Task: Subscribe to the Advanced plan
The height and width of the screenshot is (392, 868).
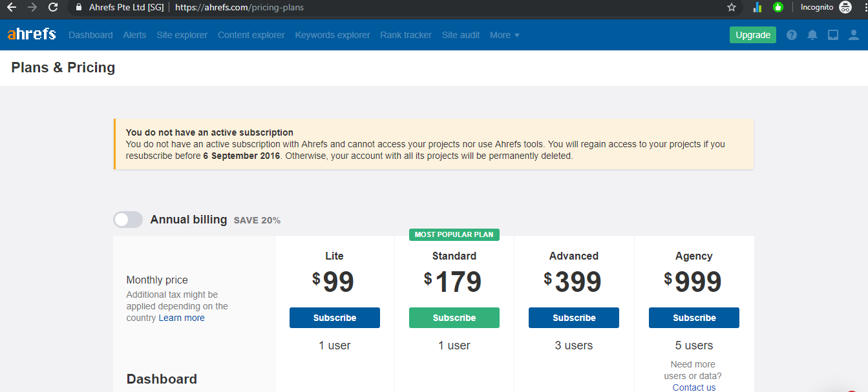Action: pos(574,318)
